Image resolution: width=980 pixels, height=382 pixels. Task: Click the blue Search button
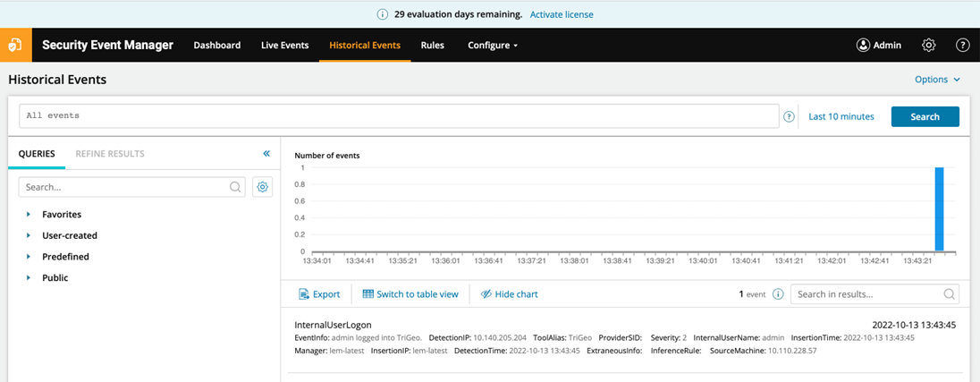[925, 116]
